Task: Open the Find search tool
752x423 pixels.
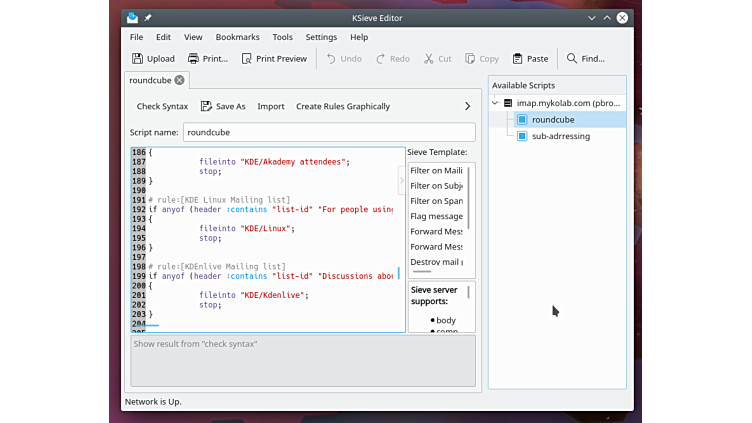Action: coord(585,59)
